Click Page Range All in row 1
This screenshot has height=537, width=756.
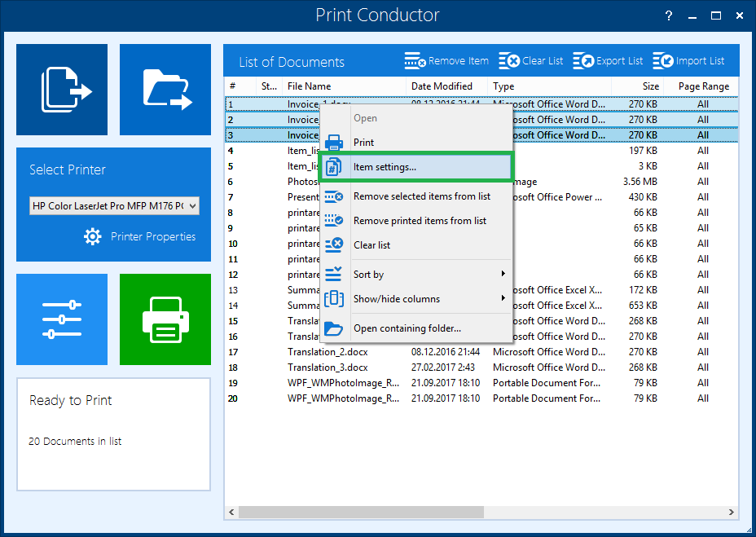coord(703,103)
